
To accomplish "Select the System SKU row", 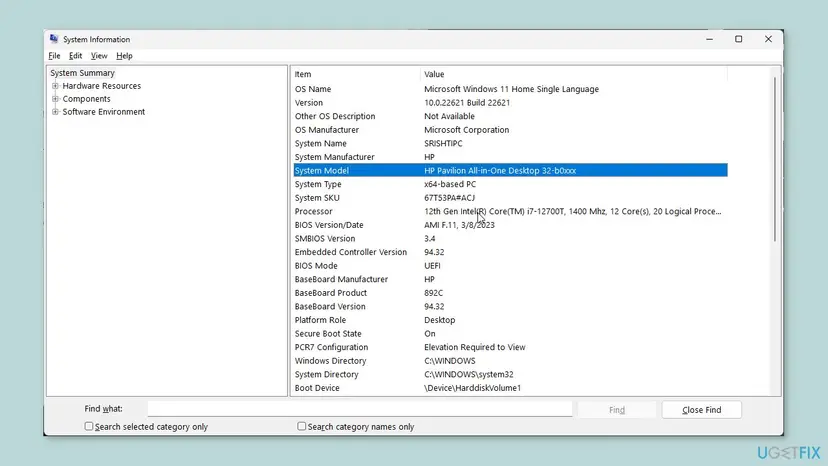I will pos(510,198).
